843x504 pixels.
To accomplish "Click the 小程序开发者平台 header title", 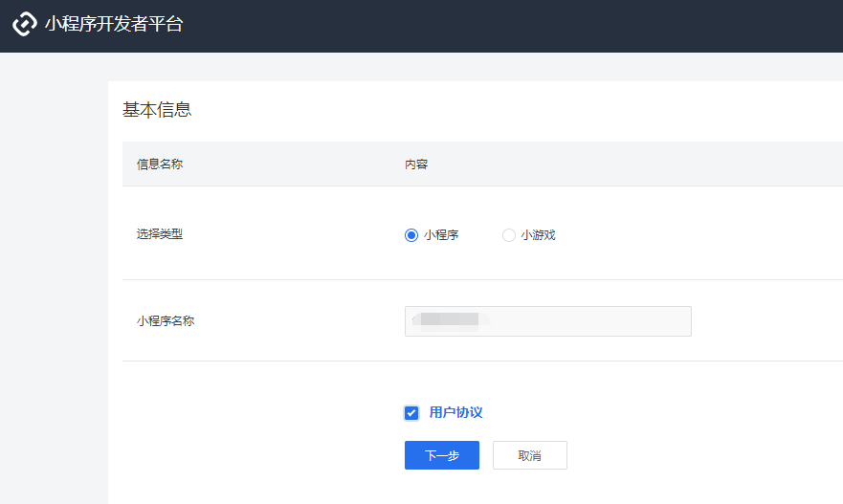I will click(x=113, y=25).
